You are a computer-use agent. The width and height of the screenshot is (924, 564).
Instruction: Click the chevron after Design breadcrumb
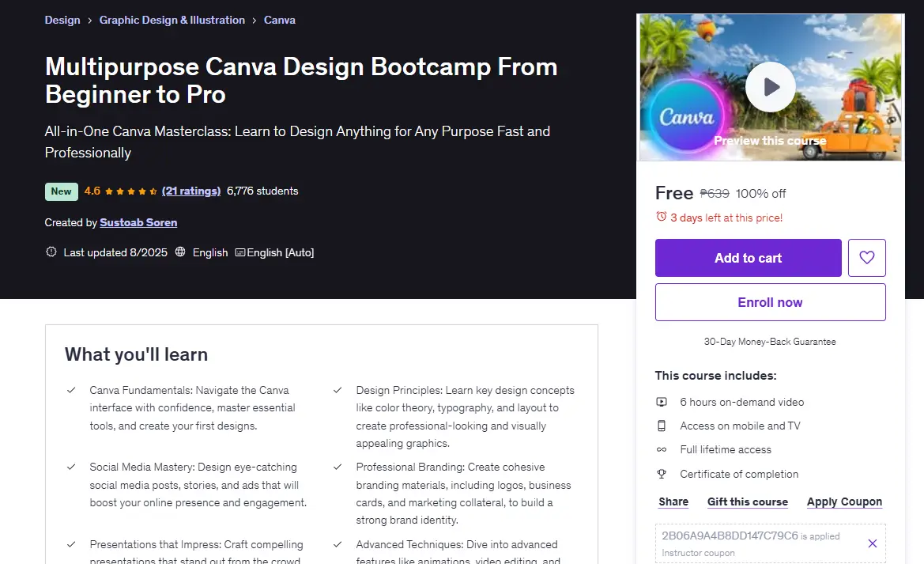pos(89,20)
